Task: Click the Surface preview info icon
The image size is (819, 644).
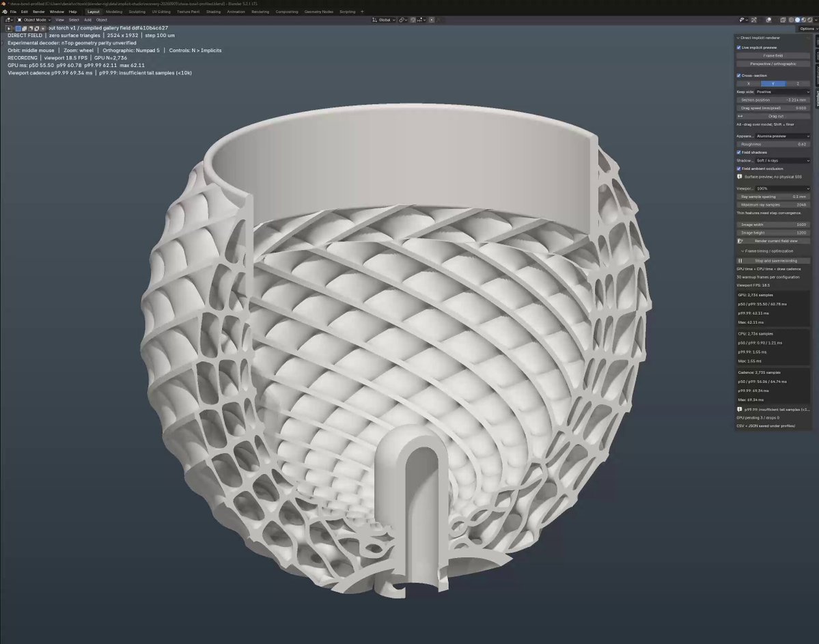Action: (740, 177)
